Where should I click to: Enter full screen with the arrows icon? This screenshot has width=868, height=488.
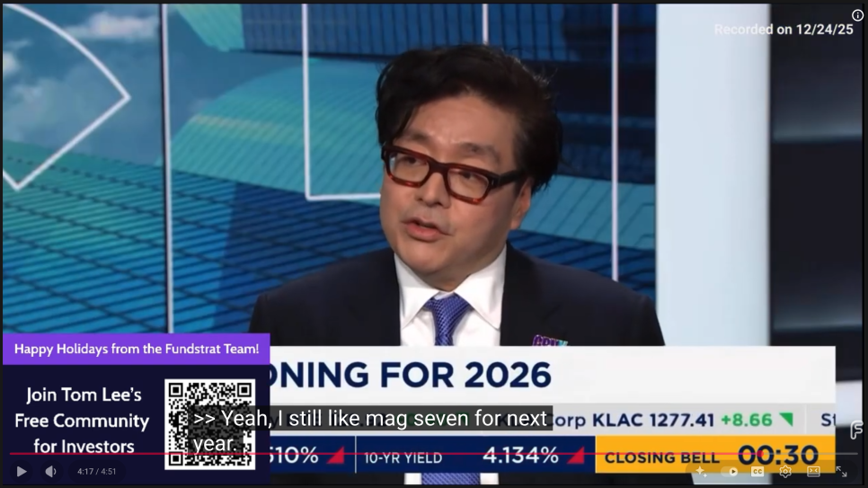(841, 472)
